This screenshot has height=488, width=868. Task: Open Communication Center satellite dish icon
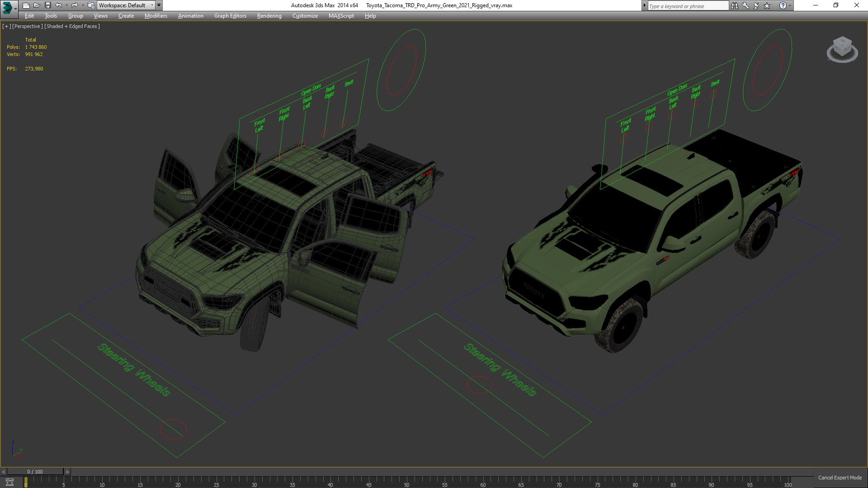(756, 5)
